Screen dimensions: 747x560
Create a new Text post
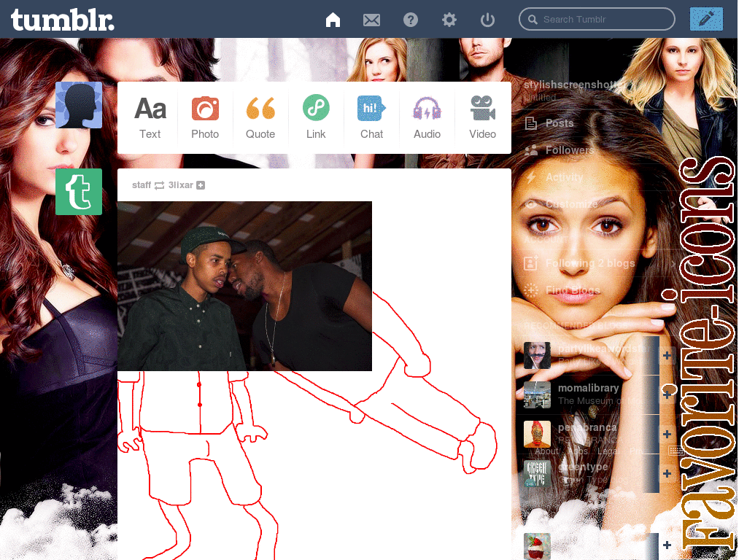(150, 117)
